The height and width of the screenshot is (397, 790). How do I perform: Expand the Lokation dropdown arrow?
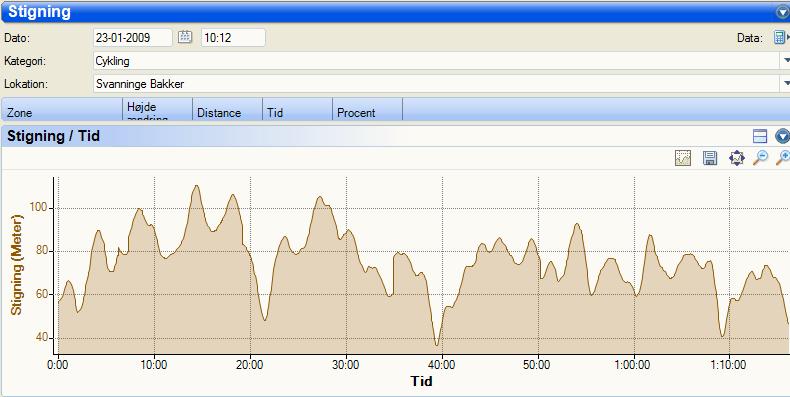[x=786, y=84]
